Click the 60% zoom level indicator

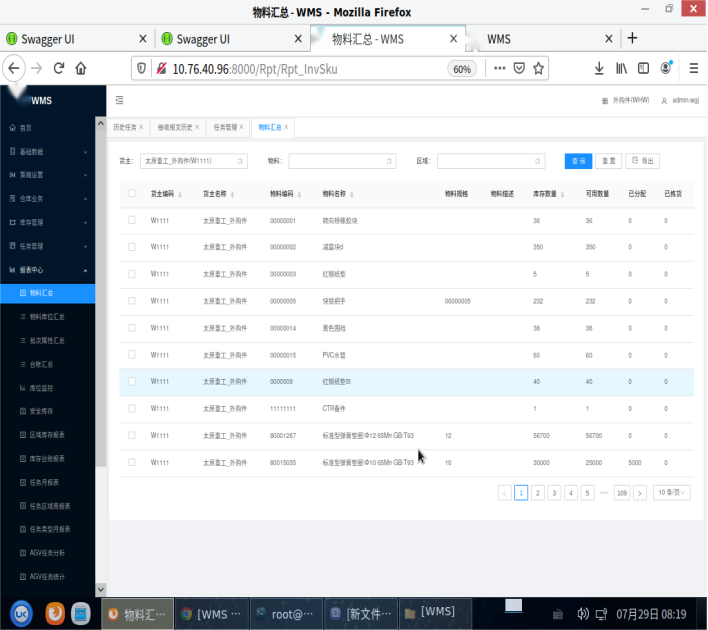tap(462, 69)
